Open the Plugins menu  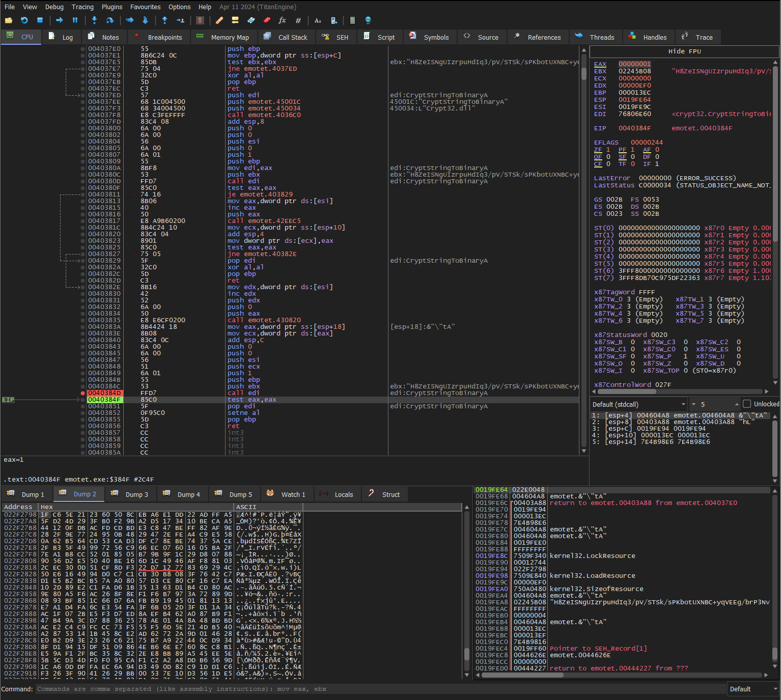coord(112,7)
